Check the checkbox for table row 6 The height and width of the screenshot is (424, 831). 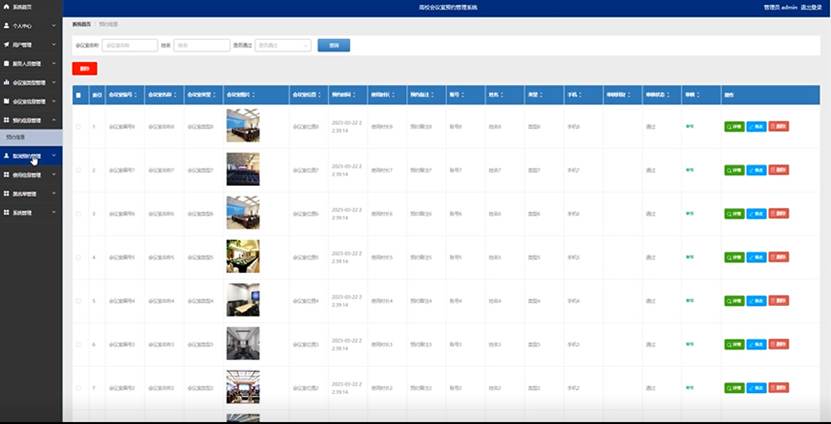click(x=78, y=344)
